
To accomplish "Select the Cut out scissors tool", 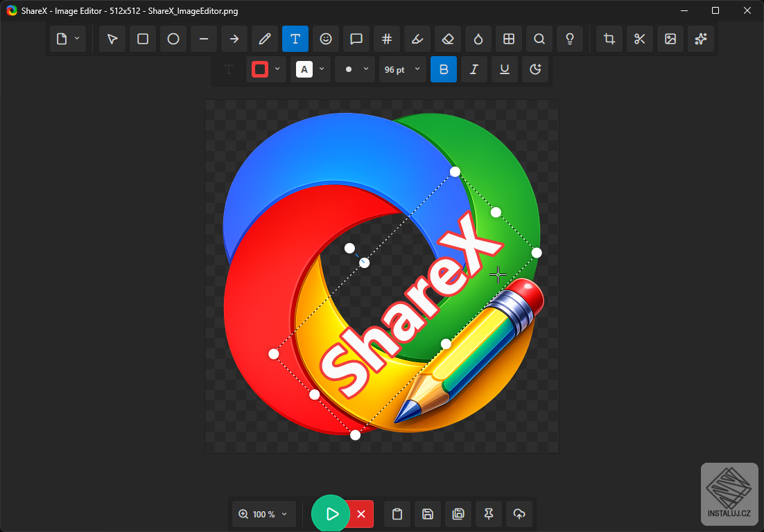I will 640,39.
